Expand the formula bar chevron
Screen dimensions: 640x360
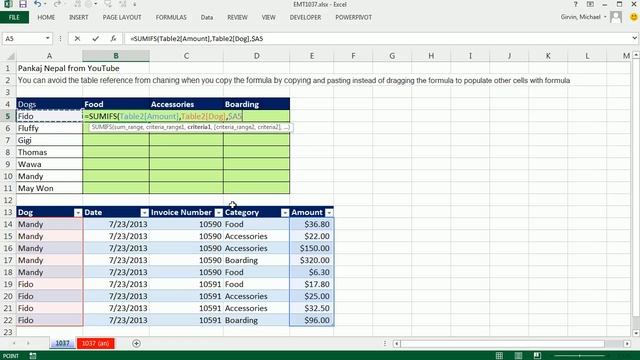634,38
